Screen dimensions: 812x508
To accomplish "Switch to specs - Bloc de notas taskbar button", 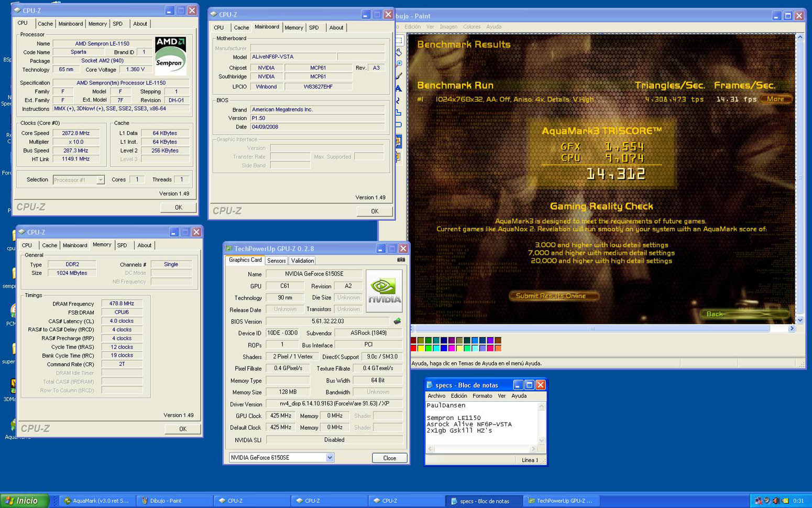I will [485, 501].
